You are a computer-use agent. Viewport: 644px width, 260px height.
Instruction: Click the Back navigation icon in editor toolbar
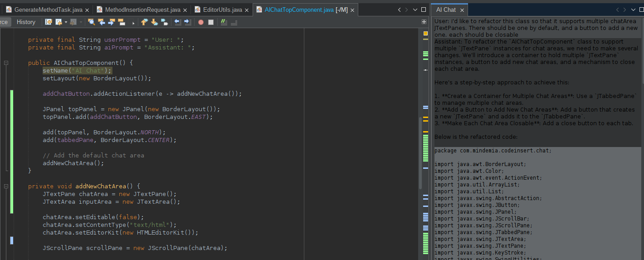point(59,22)
